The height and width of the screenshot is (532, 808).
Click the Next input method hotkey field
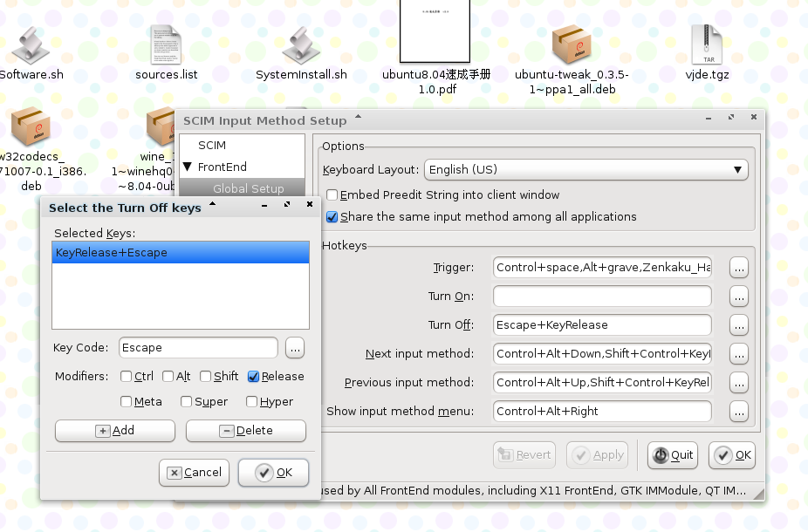point(602,354)
